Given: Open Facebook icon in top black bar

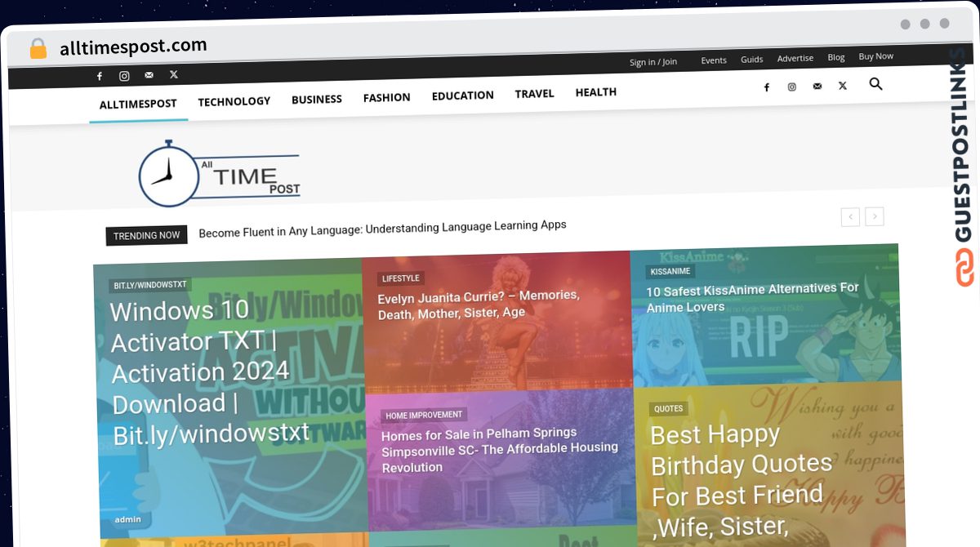Looking at the screenshot, I should click(x=100, y=77).
